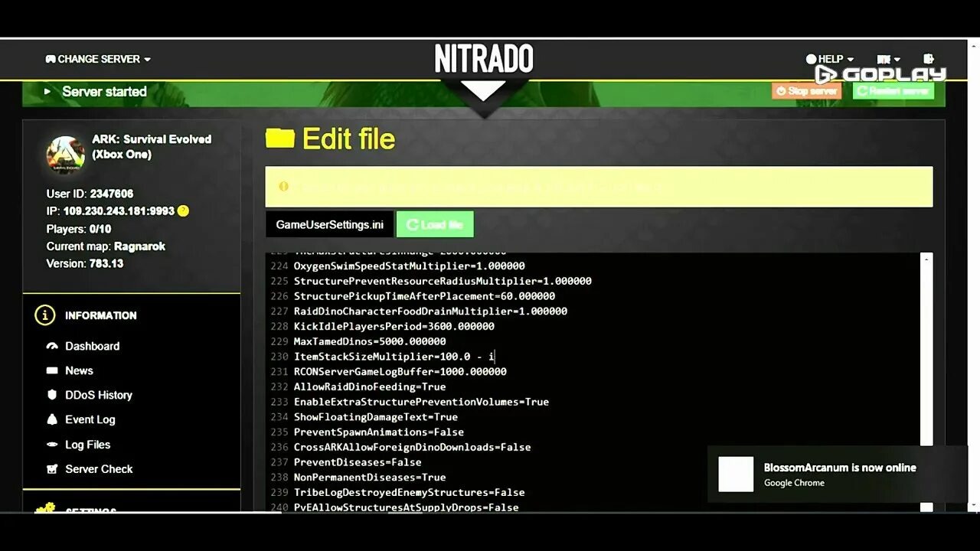This screenshot has width=980, height=551.
Task: Open Event Log in the sidebar
Action: tap(90, 419)
